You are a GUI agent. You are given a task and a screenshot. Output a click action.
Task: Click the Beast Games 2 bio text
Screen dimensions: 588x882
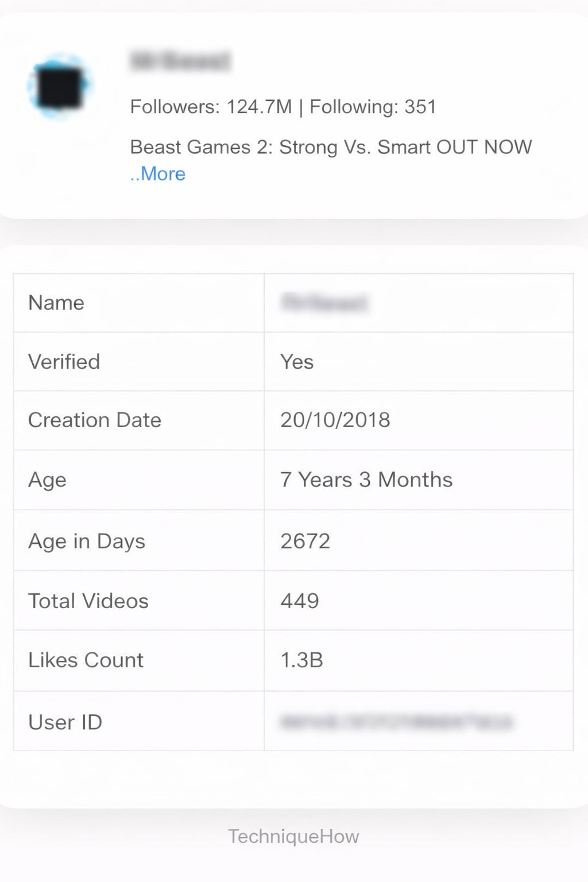tap(331, 147)
